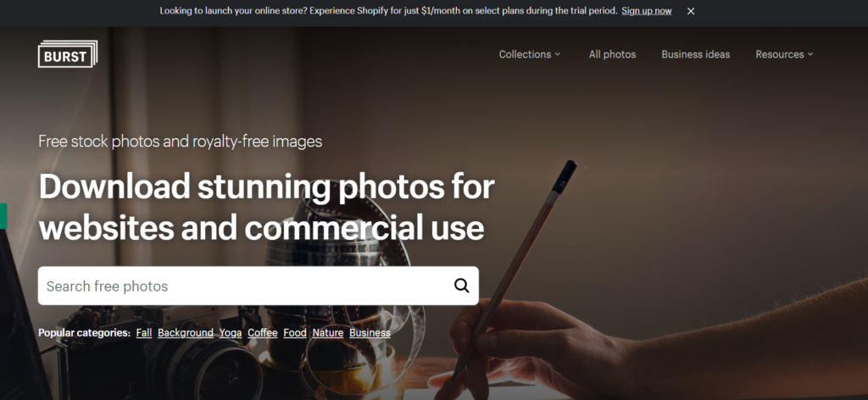868x400 pixels.
Task: Open the Business ideas page
Action: 696,54
